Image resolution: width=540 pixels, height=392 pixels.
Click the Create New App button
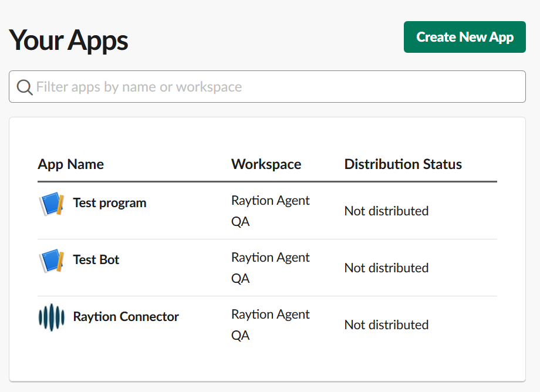click(464, 37)
